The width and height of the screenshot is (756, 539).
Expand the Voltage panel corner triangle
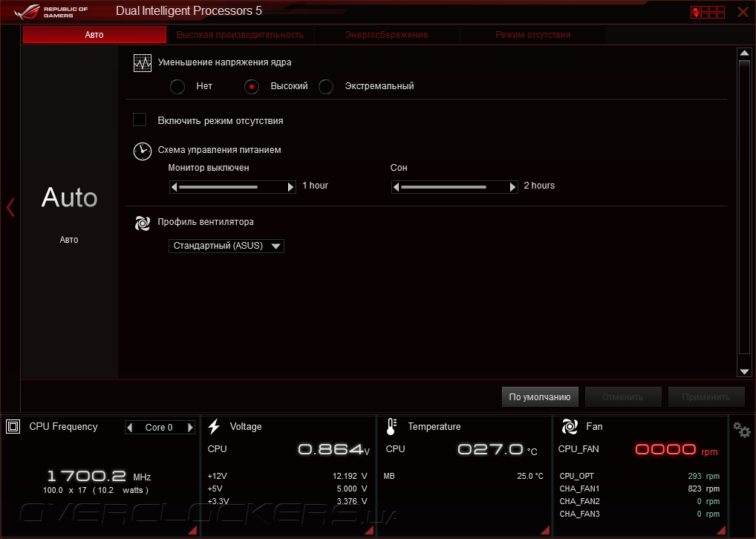tap(369, 530)
